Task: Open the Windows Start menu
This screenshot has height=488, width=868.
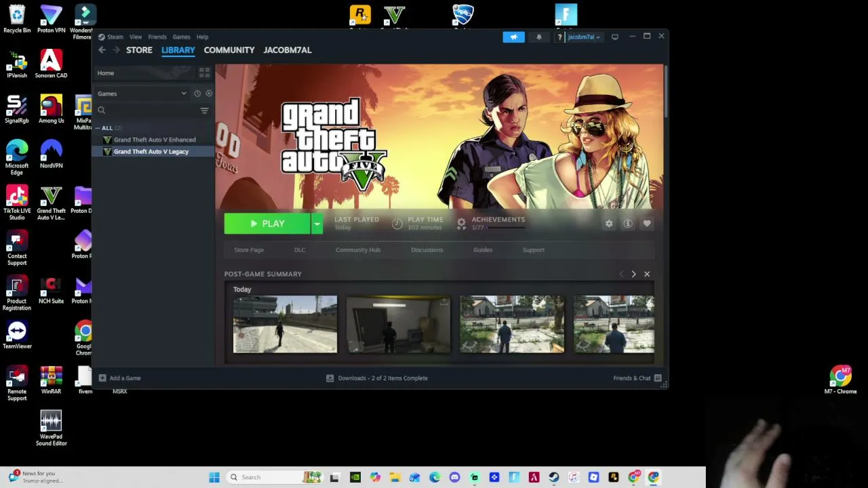Action: (214, 477)
